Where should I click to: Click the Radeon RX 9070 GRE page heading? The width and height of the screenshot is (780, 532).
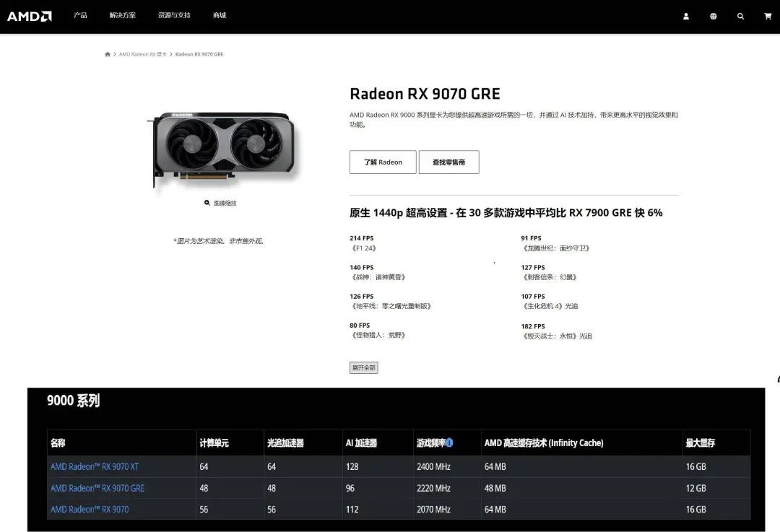(425, 94)
